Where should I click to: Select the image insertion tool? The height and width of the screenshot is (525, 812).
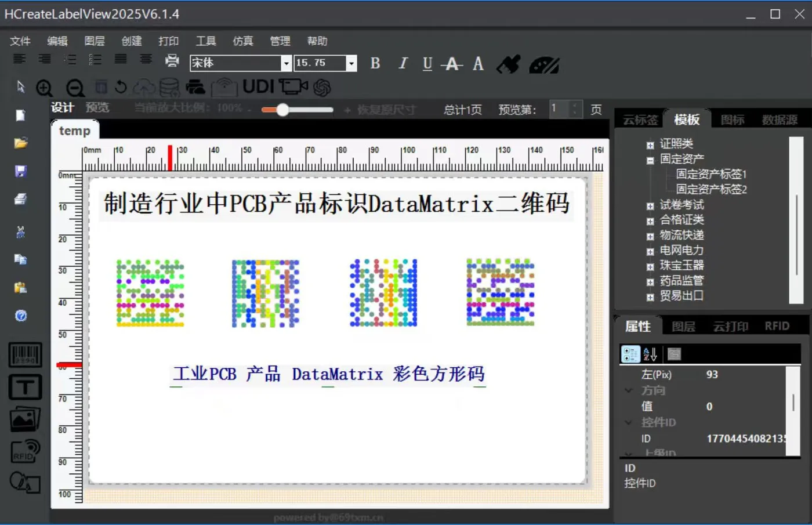25,419
